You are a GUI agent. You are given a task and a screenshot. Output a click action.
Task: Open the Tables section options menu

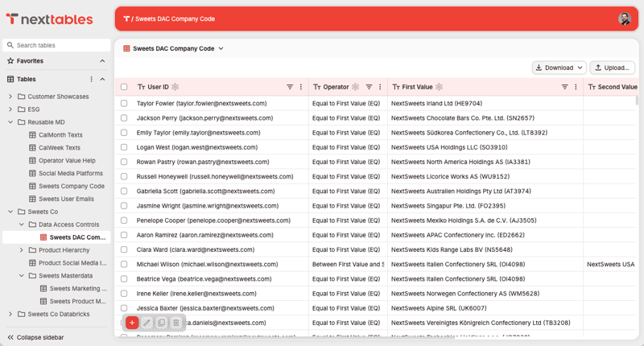(91, 79)
